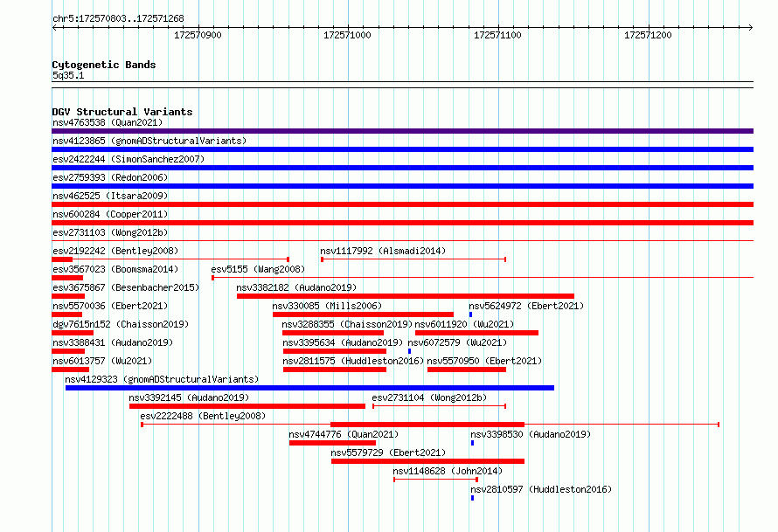Open nsv6013757 (Wu2021) label
778x532 pixels.
coord(102,361)
